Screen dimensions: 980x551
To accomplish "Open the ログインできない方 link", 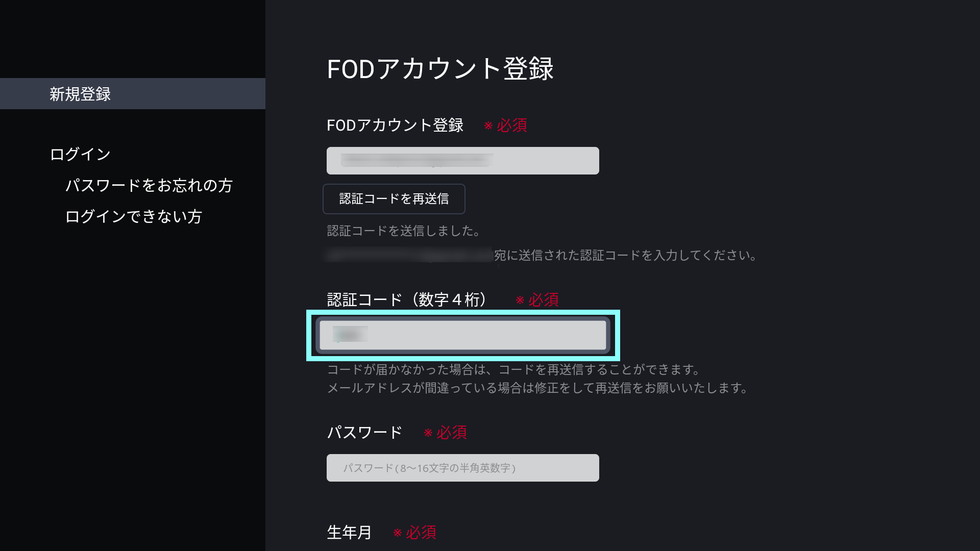I will click(133, 216).
